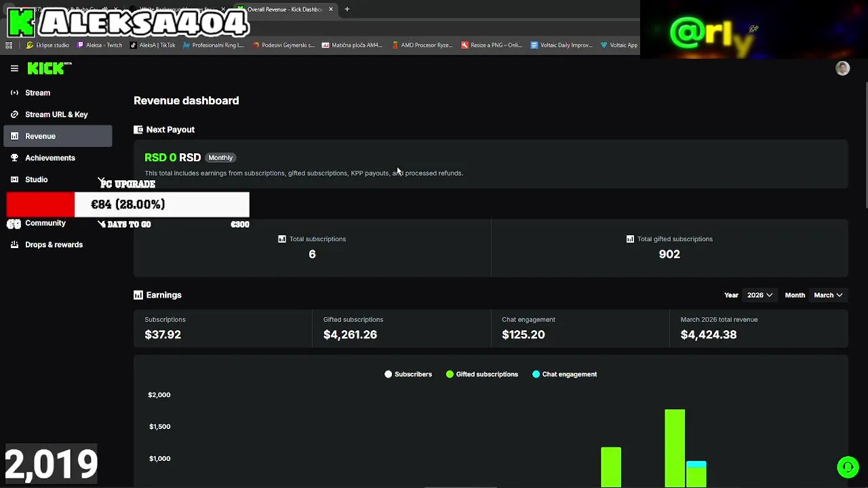This screenshot has height=488, width=868.
Task: Click the Subscriptions $37.92 earnings card
Action: [x=223, y=328]
